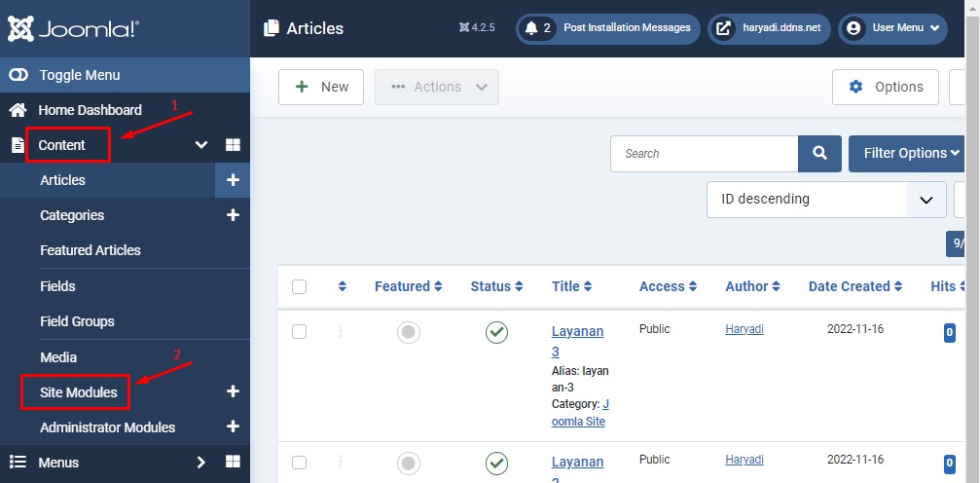980x483 pixels.
Task: Click the magnifier search button
Action: pos(819,153)
